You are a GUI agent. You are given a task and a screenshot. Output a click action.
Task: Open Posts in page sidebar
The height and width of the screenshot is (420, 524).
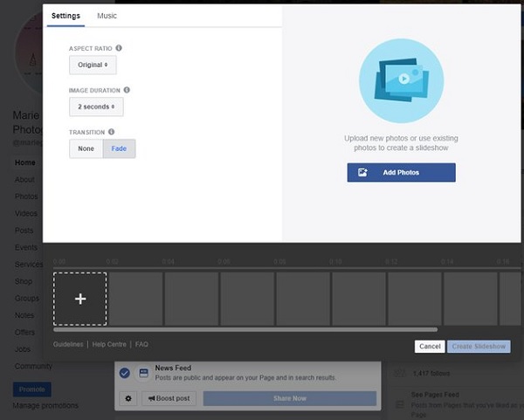(x=24, y=231)
